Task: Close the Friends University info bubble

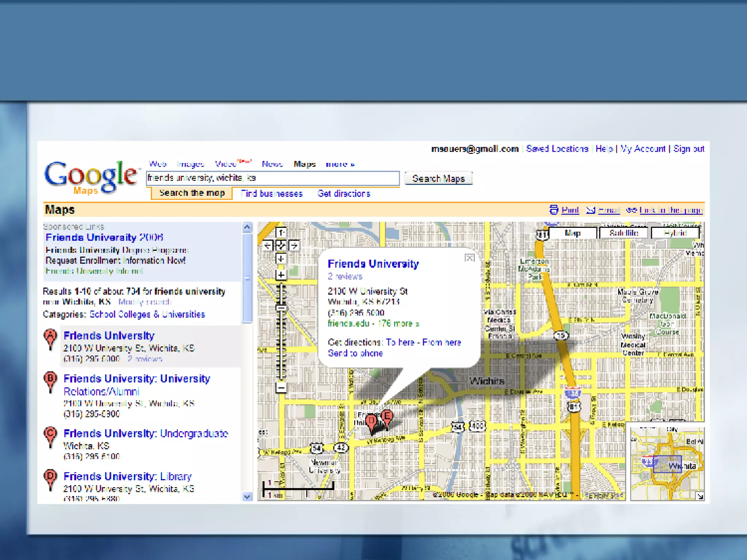Action: click(x=469, y=258)
